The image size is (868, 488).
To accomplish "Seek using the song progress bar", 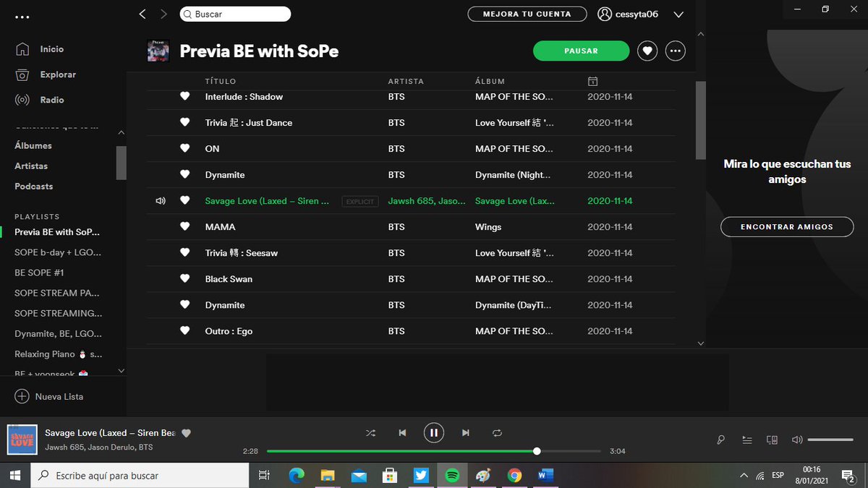I will point(433,451).
